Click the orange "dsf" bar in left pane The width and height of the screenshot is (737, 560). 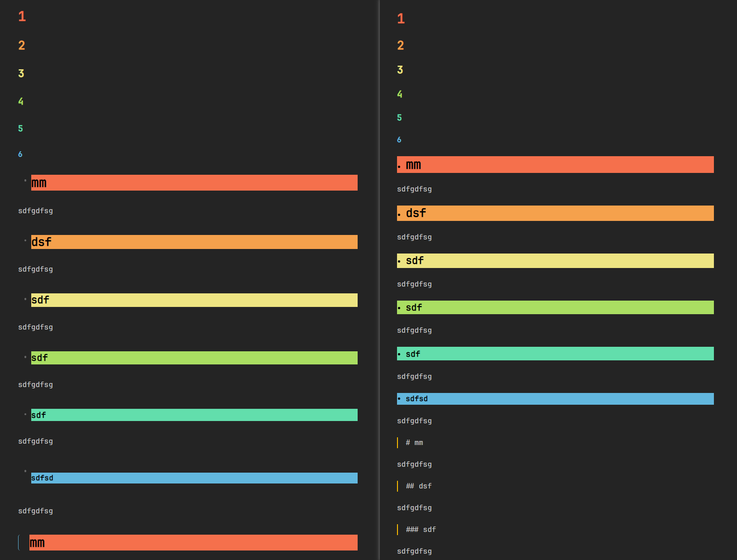coord(194,242)
